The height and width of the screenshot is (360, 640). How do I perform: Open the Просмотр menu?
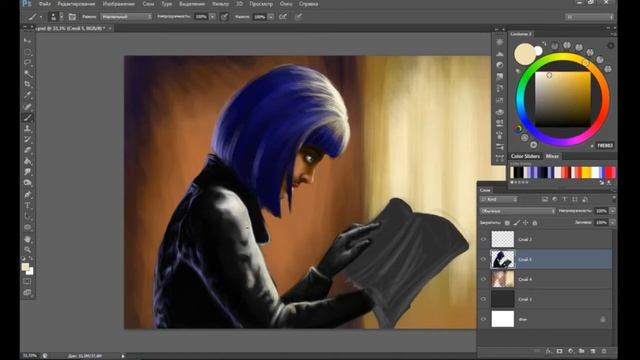261,4
